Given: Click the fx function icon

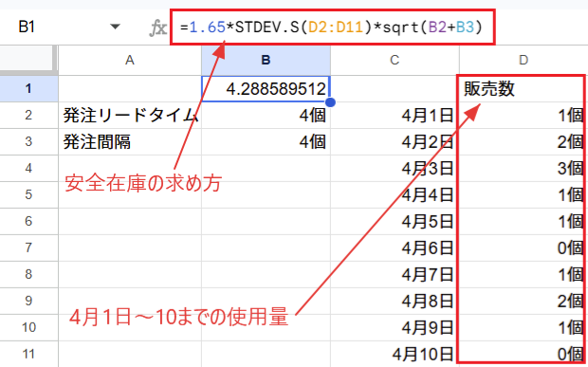Looking at the screenshot, I should tap(158, 28).
